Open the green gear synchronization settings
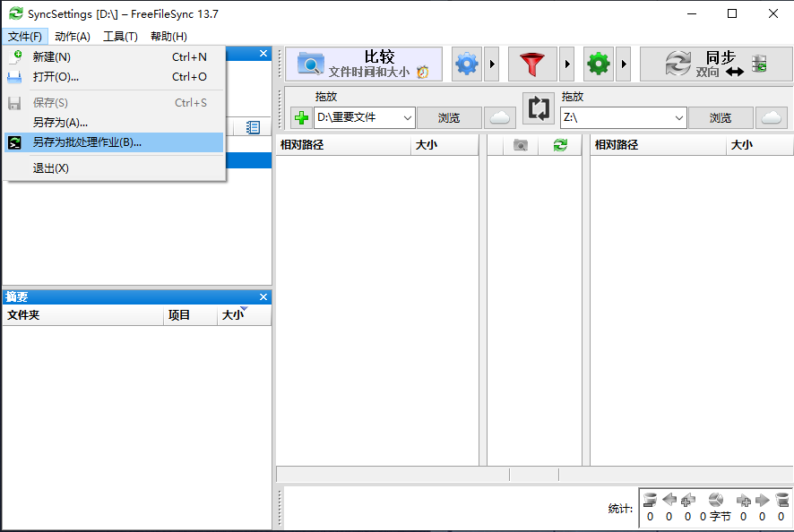This screenshot has height=532, width=794. [x=599, y=64]
